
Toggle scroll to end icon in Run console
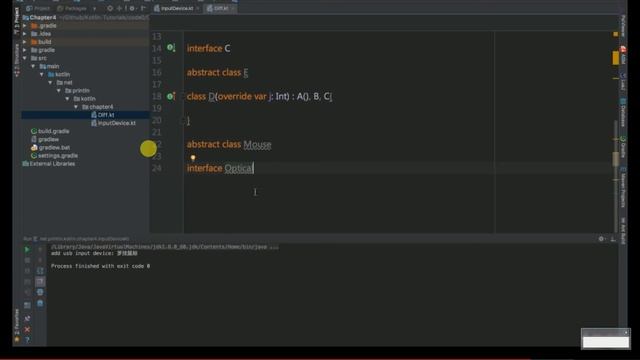40,282
